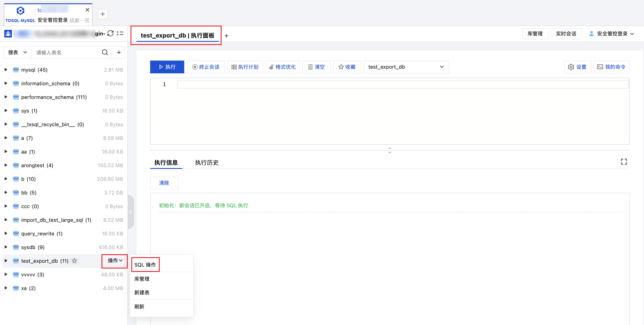The width and height of the screenshot is (644, 325).
Task: Click the plus button next to table search
Action: point(119,52)
